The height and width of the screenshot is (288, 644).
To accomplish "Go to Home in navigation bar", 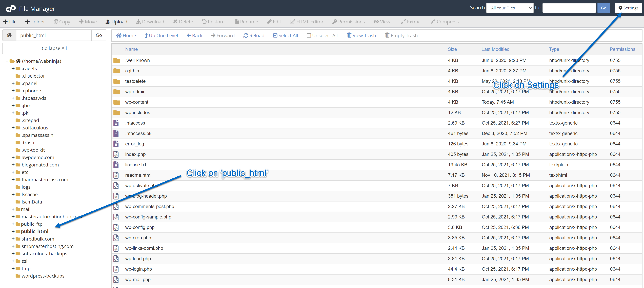I will tap(126, 36).
